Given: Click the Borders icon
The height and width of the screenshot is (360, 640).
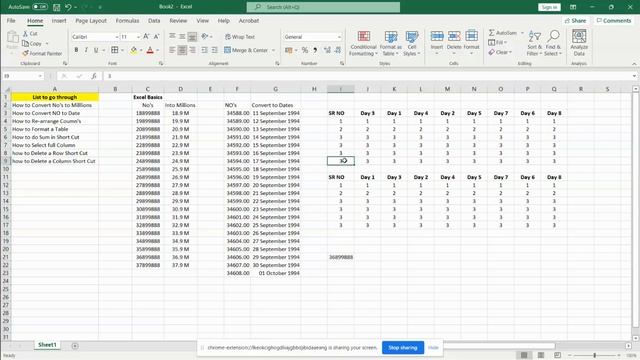Looking at the screenshot, I should [115, 50].
